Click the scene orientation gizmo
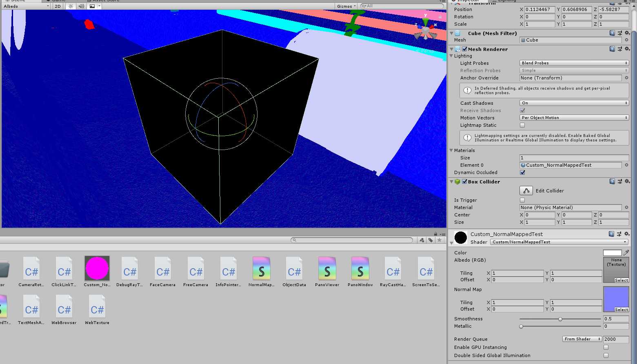 pos(426,30)
